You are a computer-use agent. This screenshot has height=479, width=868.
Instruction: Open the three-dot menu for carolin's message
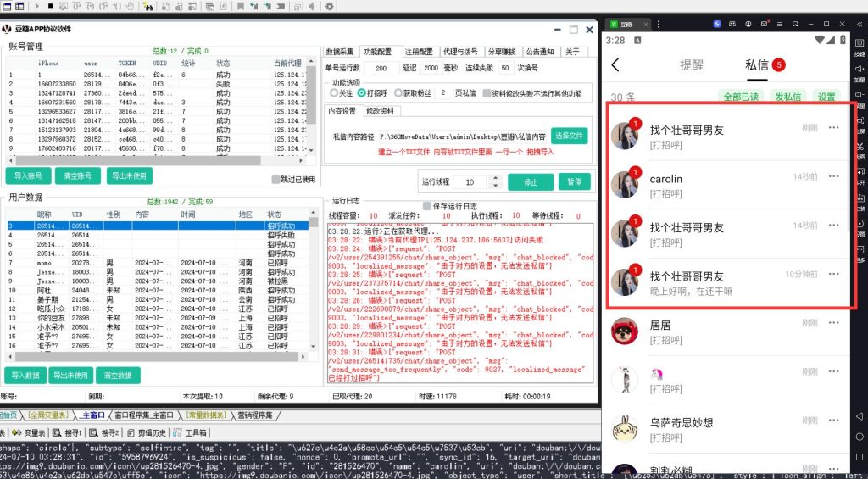[x=834, y=177]
